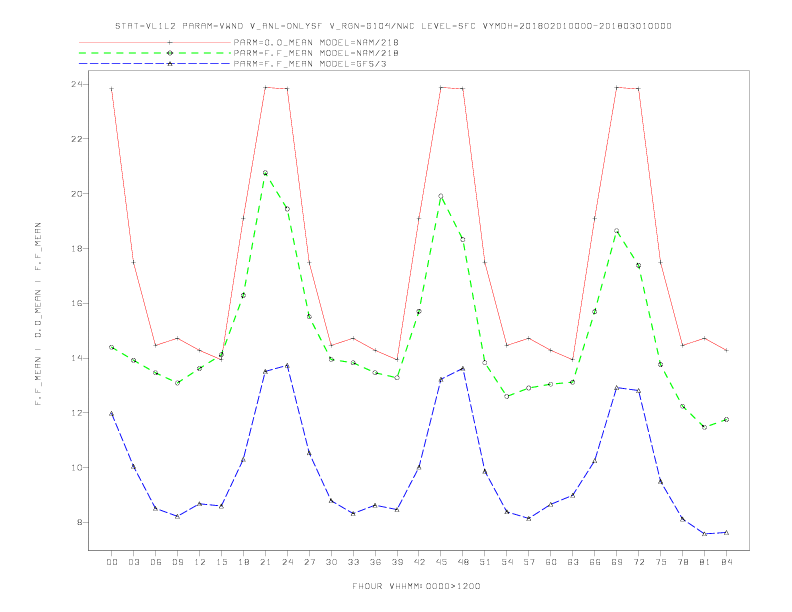Click the triangle marker on the blue legend line

(170, 64)
